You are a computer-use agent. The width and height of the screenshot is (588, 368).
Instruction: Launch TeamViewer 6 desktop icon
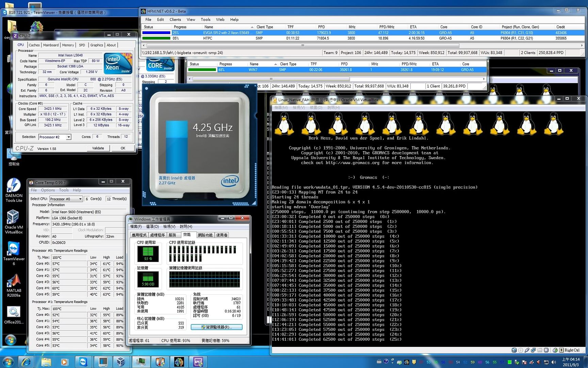[x=14, y=253]
